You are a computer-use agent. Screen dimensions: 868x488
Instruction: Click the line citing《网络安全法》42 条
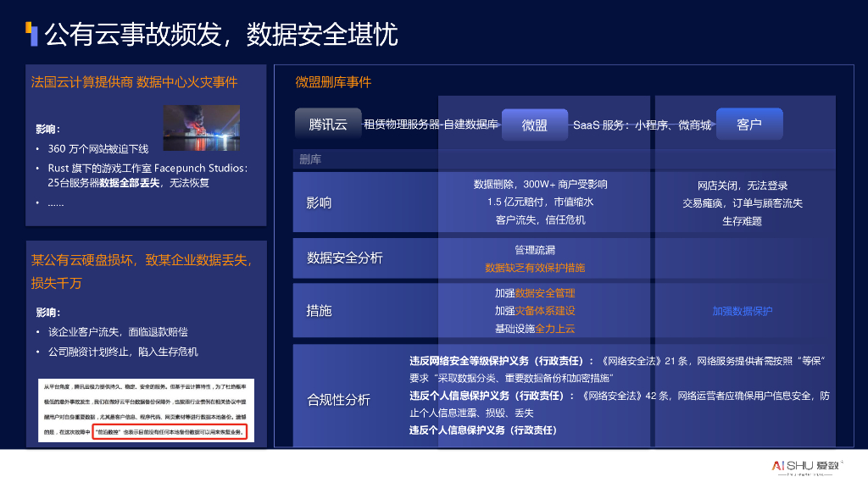click(620, 396)
